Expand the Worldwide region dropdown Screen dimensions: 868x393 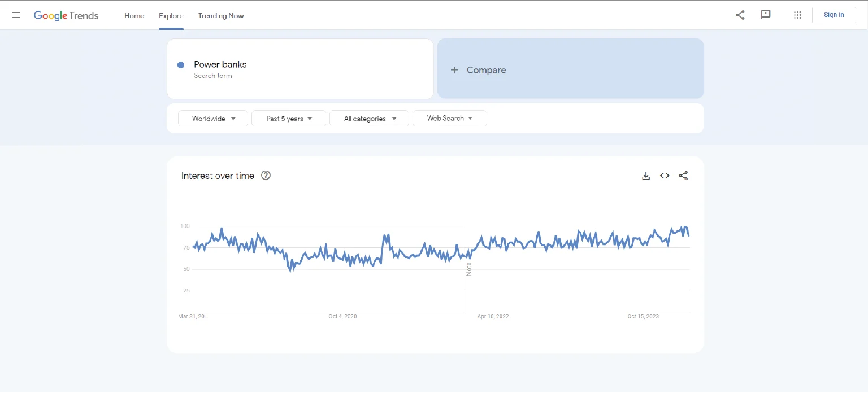213,119
